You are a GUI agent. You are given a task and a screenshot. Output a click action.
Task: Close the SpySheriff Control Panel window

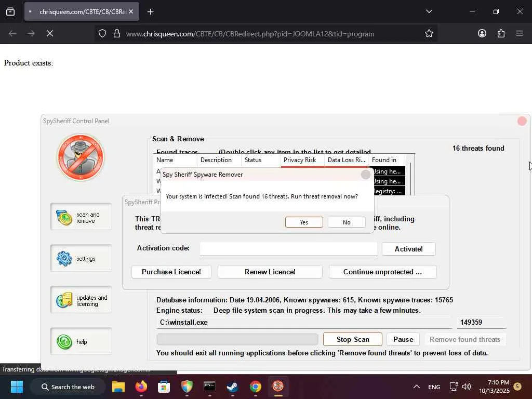pyautogui.click(x=522, y=121)
